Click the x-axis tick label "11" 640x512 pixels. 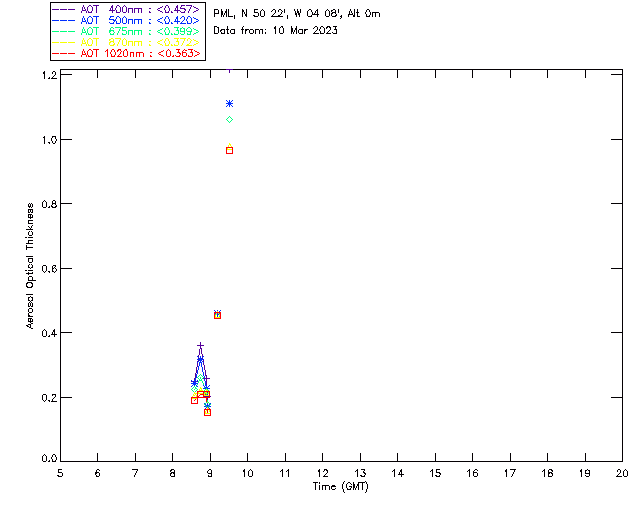[x=285, y=473]
